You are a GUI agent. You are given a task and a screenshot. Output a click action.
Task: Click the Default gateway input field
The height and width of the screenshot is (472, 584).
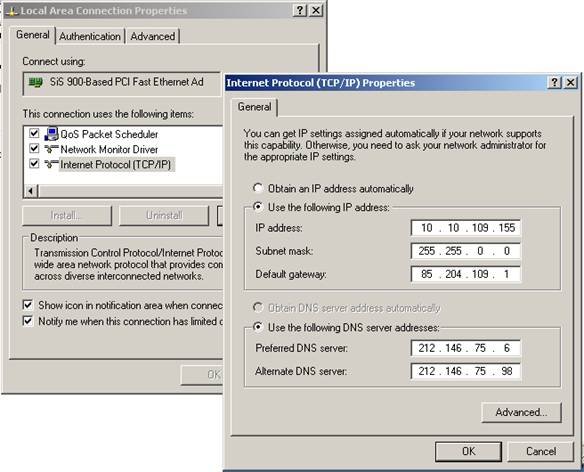click(x=466, y=274)
